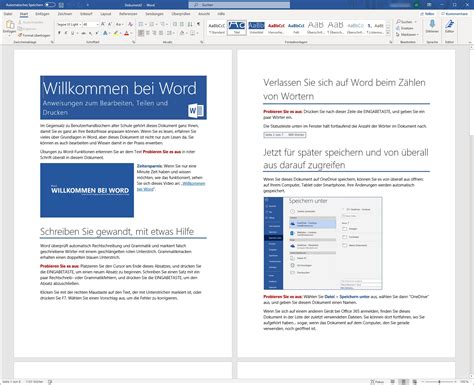The width and height of the screenshot is (474, 385).
Task: Click the zoom slider in status bar
Action: tap(439, 382)
